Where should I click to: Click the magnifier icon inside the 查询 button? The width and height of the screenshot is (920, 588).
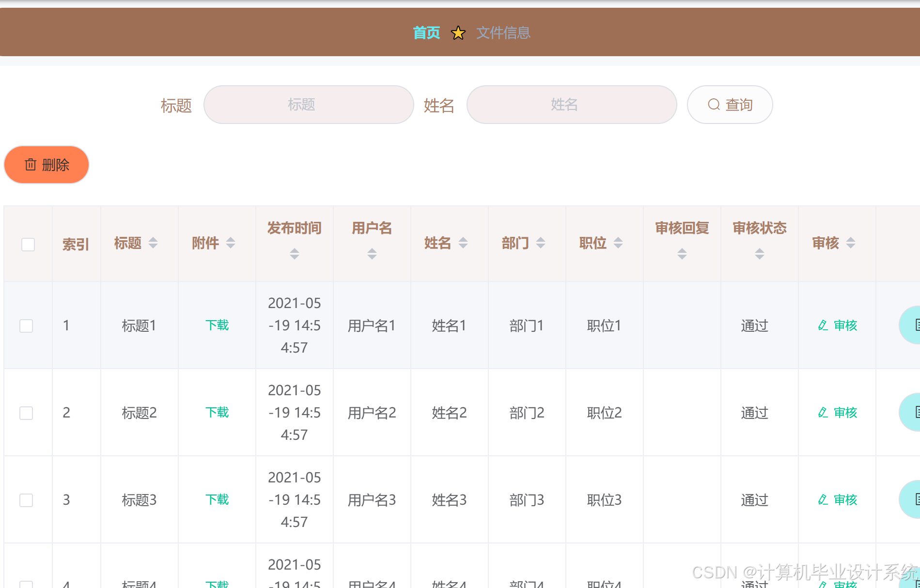point(713,105)
